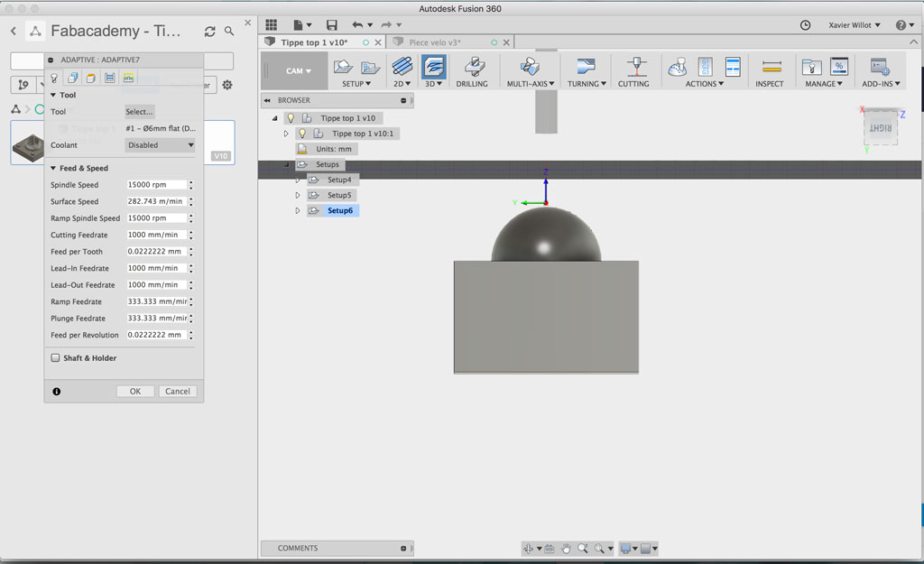Click the info icon in Adaptive dialog
The image size is (924, 564).
[57, 392]
